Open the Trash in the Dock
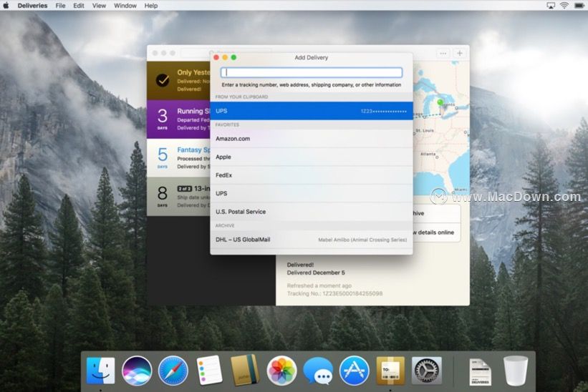The width and height of the screenshot is (588, 392). tap(516, 371)
